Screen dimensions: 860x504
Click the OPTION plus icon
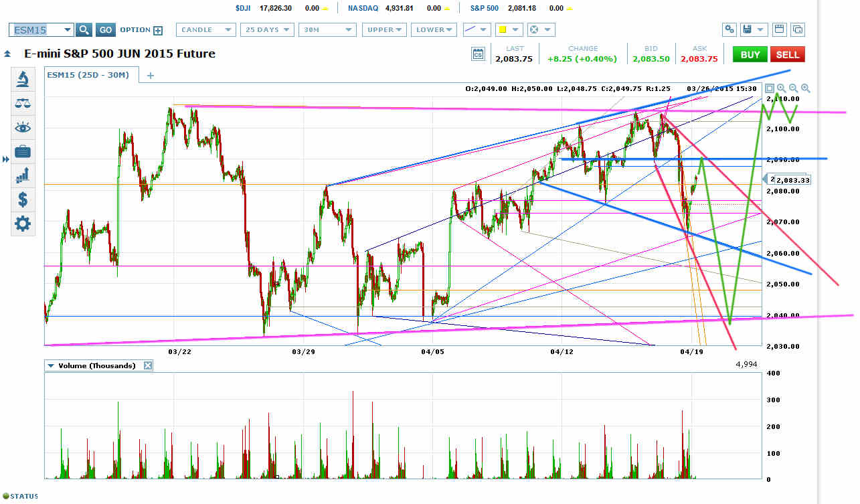coord(158,30)
